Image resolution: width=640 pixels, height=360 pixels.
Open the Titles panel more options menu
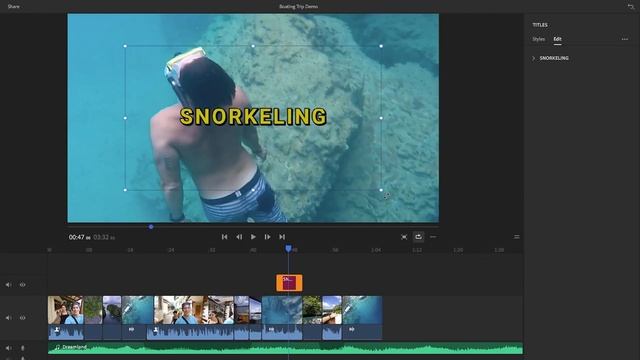[x=625, y=39]
